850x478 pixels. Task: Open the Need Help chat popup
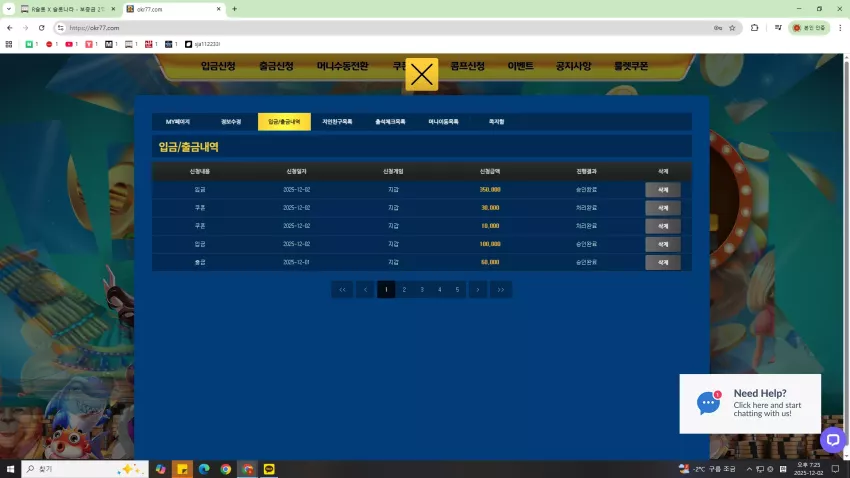click(x=750, y=404)
